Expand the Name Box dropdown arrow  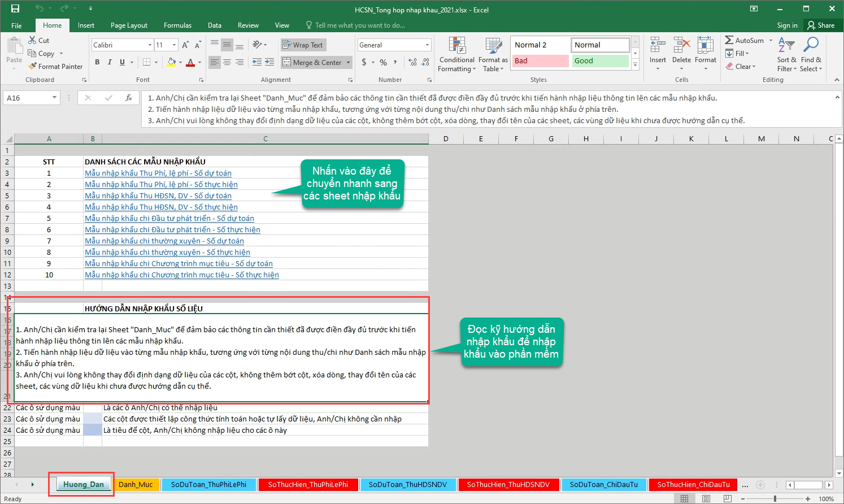(54, 98)
